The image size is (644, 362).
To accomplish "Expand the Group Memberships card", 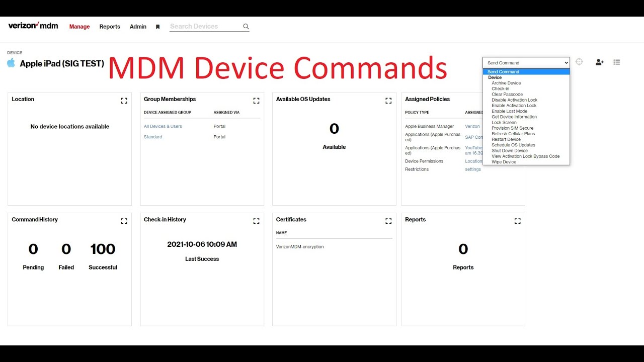I will pos(256,101).
